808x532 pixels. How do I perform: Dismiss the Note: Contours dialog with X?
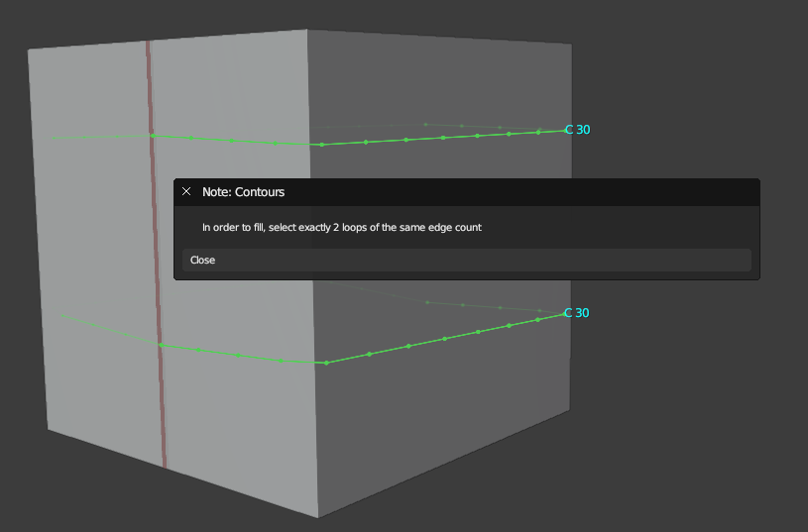pyautogui.click(x=186, y=191)
